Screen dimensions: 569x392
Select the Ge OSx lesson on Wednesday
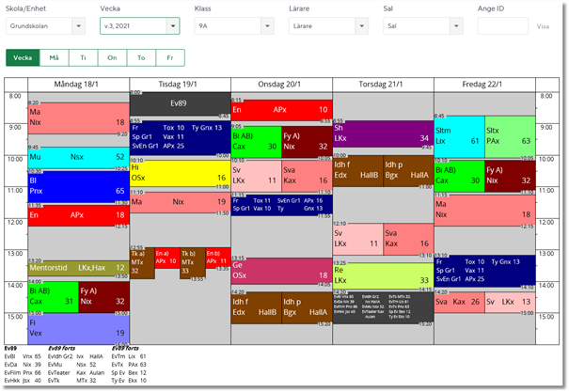click(281, 271)
